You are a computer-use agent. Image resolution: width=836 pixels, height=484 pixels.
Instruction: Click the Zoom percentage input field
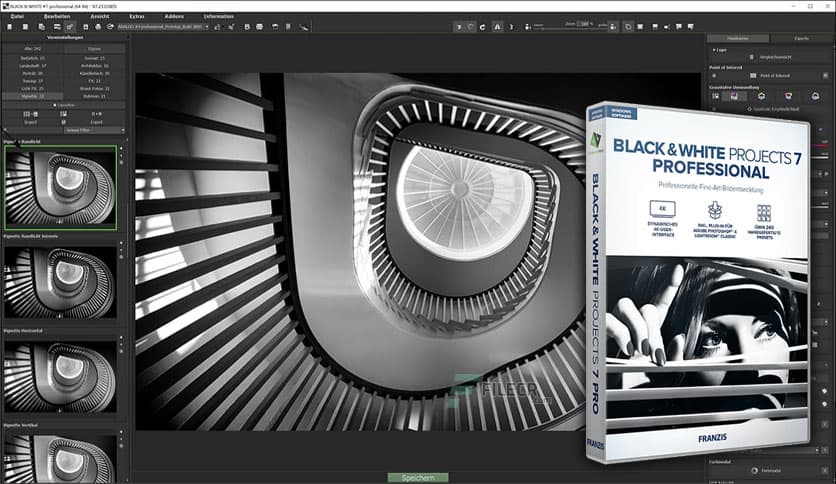point(584,24)
